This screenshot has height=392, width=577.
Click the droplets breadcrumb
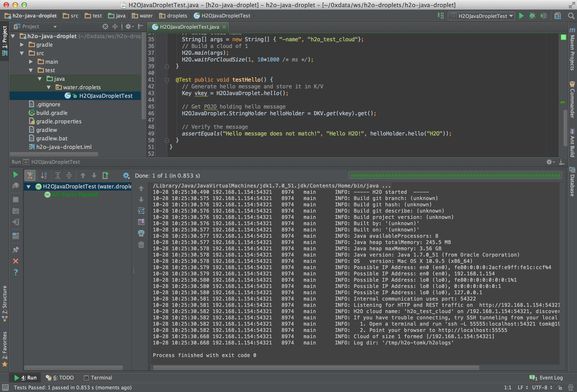coord(173,16)
